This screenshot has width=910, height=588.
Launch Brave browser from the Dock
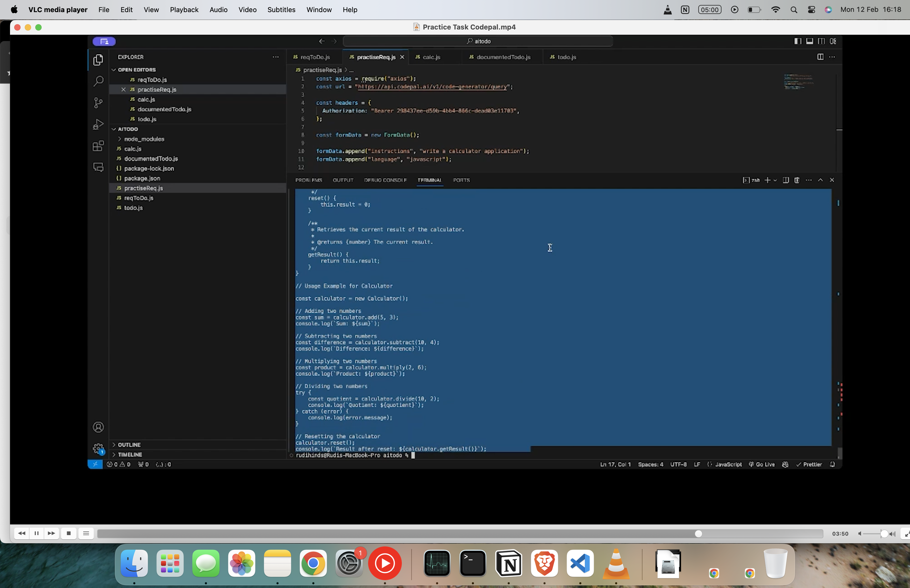pyautogui.click(x=544, y=564)
